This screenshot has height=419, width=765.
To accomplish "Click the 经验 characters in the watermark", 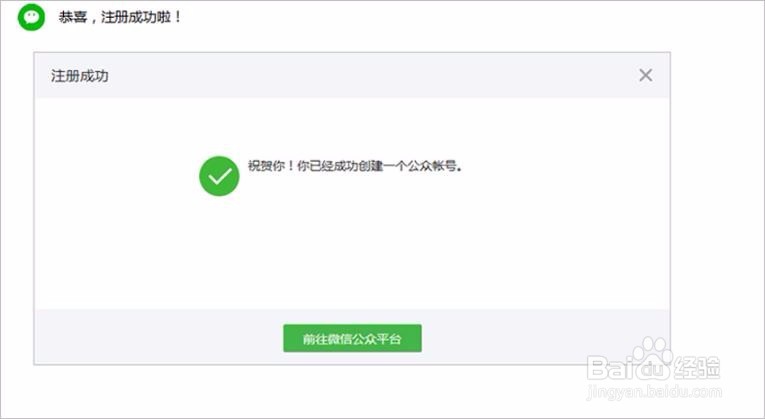I will [697, 368].
